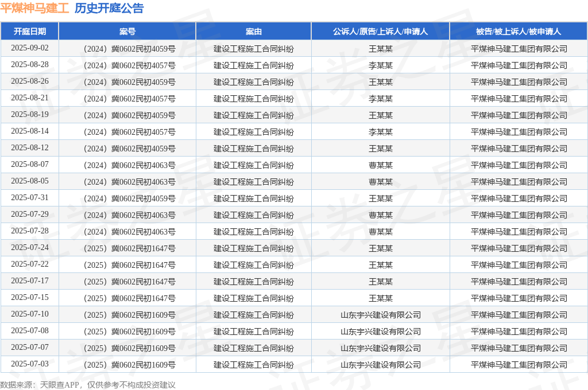Click the date cell 2025-07-07
588x390 pixels.
click(x=30, y=348)
